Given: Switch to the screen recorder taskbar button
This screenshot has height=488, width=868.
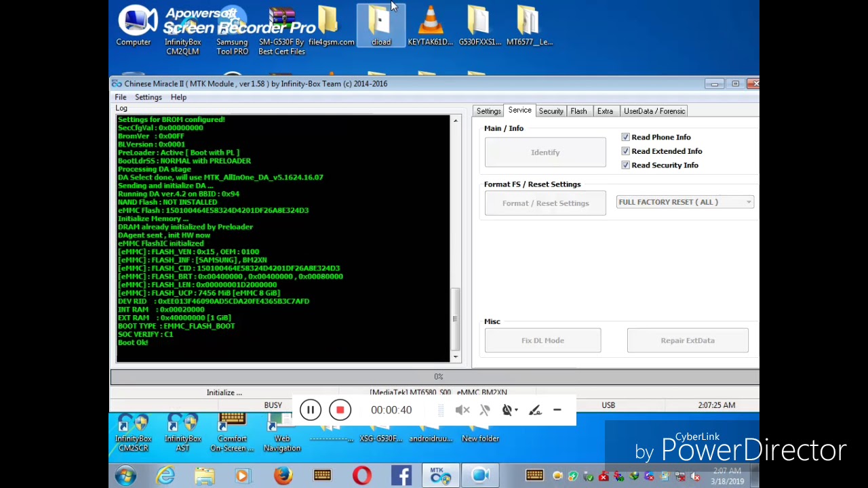Looking at the screenshot, I should pyautogui.click(x=480, y=476).
